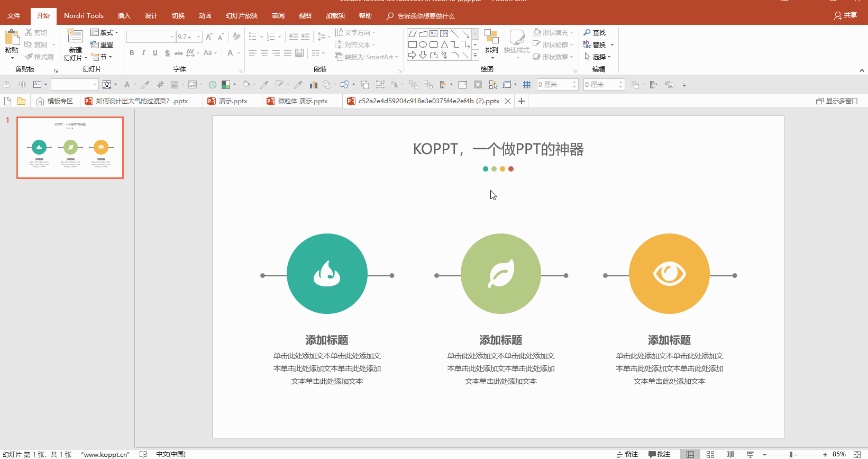The width and height of the screenshot is (868, 459).
Task: Switch to the Insert (插入) tab
Action: tap(124, 16)
